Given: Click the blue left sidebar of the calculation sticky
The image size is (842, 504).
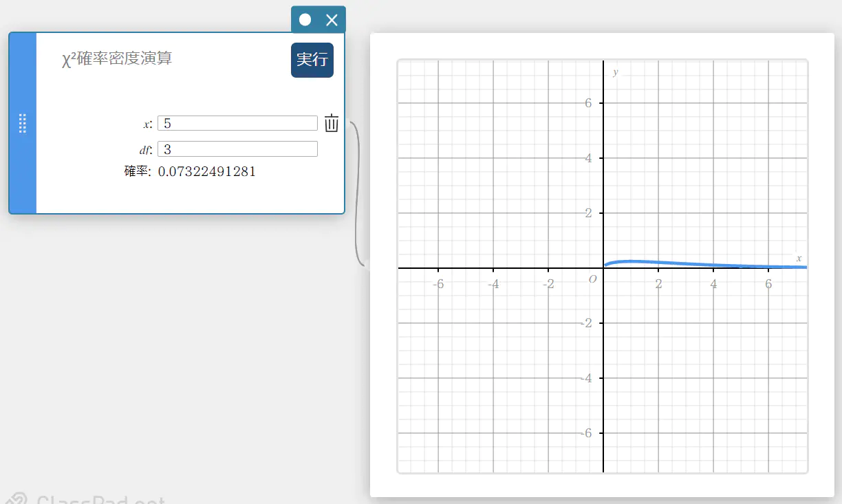Looking at the screenshot, I should pos(23,179).
